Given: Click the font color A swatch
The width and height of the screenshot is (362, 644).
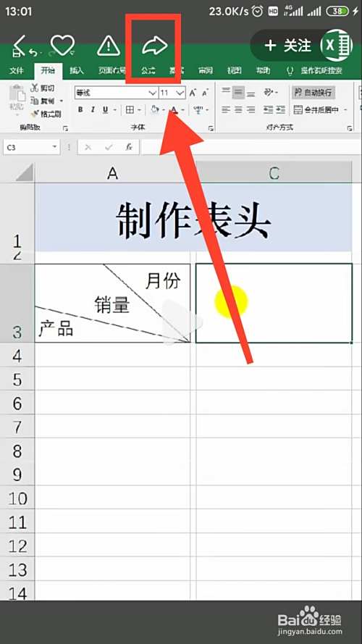Looking at the screenshot, I should pyautogui.click(x=174, y=109).
